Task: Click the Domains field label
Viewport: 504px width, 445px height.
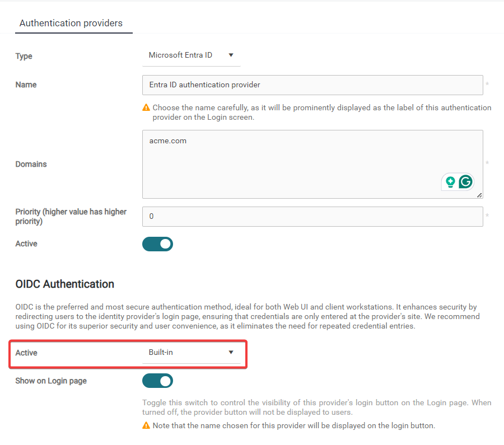Action: (31, 165)
